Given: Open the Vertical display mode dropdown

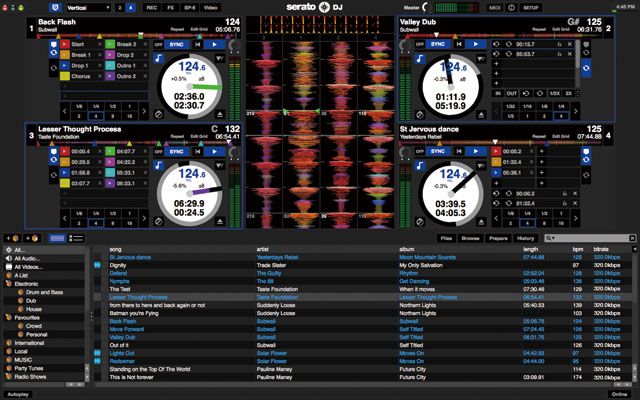Looking at the screenshot, I should pos(88,7).
